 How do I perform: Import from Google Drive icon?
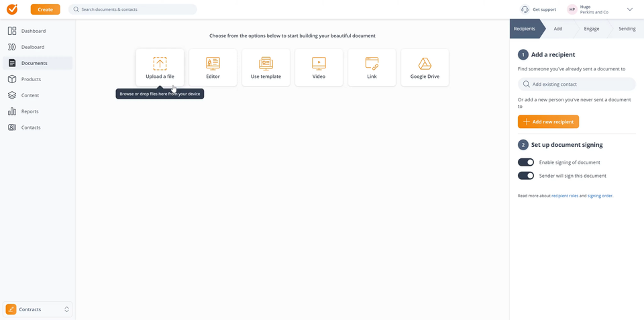tap(425, 64)
